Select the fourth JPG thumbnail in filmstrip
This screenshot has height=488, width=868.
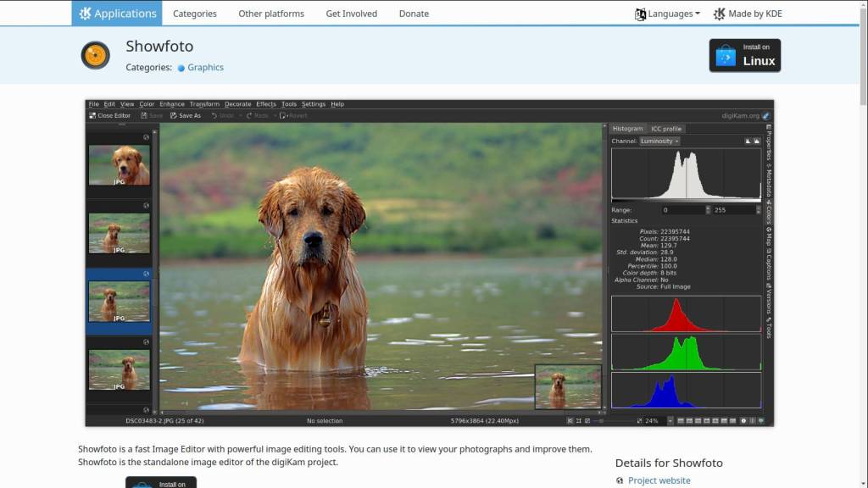[x=119, y=369]
